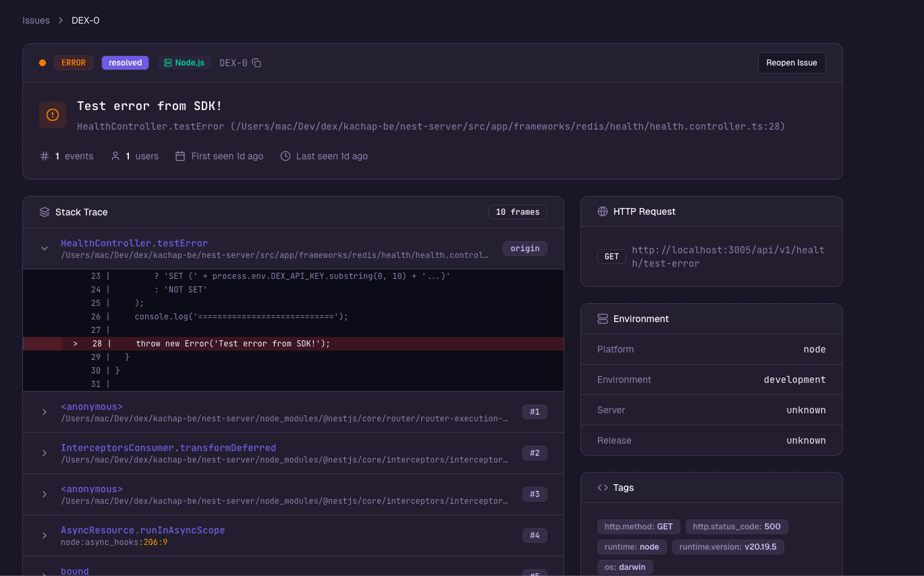Click the Node.js platform badge
924x576 pixels.
click(184, 63)
